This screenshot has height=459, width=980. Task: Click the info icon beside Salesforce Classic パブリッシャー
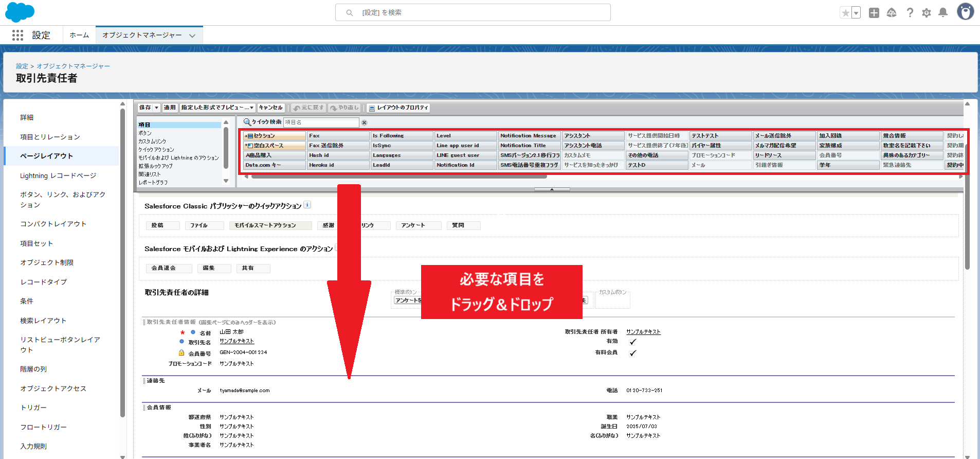pos(307,205)
